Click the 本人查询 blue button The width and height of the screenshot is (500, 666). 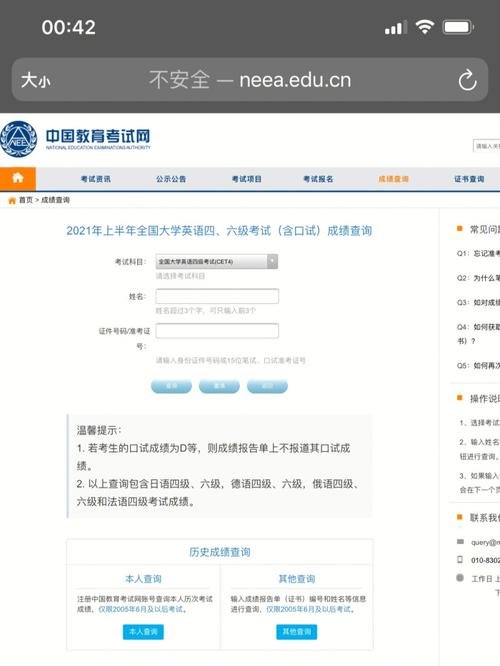pos(143,632)
